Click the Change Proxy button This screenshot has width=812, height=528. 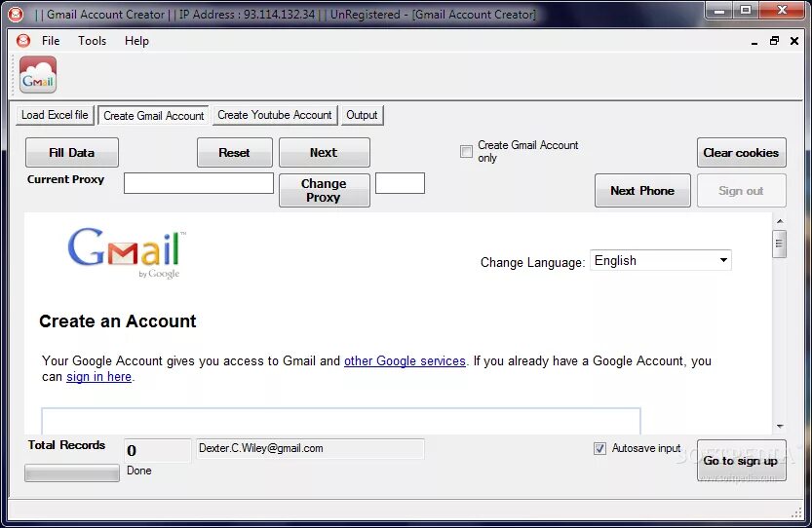point(325,191)
